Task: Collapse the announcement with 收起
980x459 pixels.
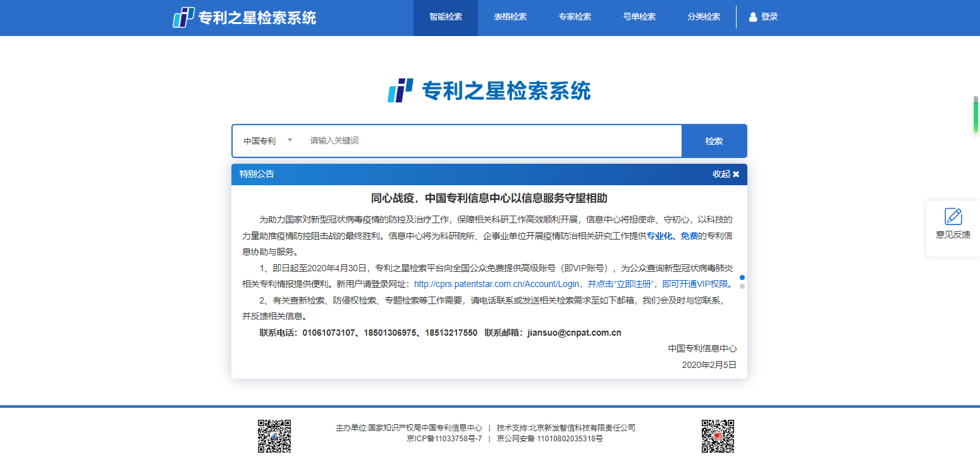Action: pos(726,174)
